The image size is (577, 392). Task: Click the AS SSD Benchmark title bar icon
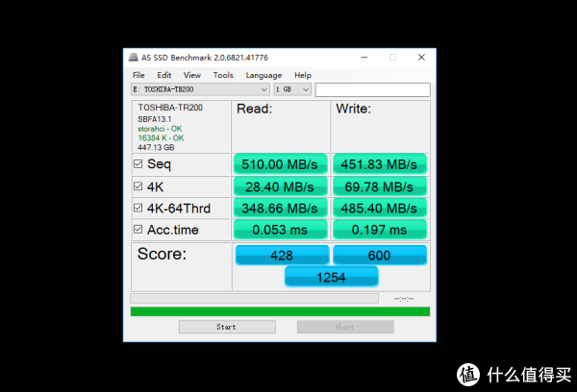coord(134,58)
